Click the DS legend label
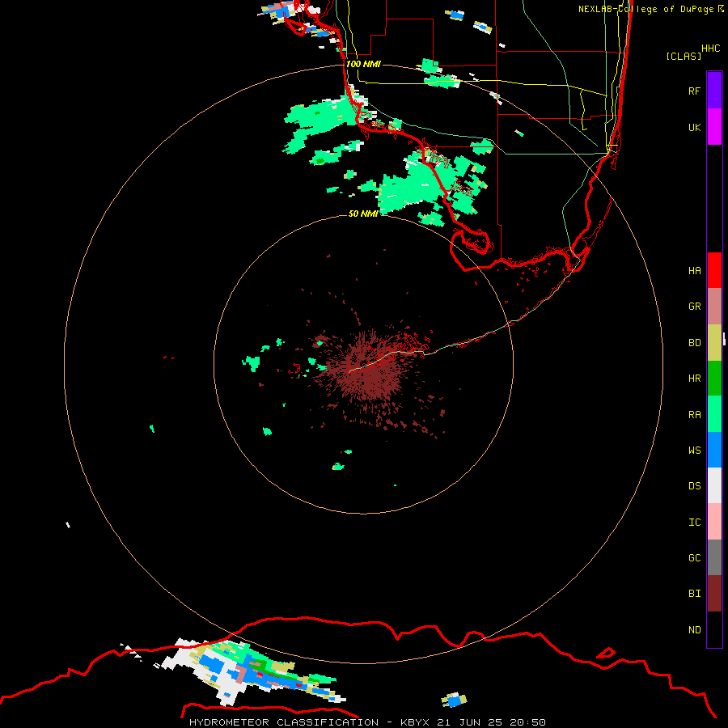Image resolution: width=728 pixels, height=728 pixels. tap(694, 485)
